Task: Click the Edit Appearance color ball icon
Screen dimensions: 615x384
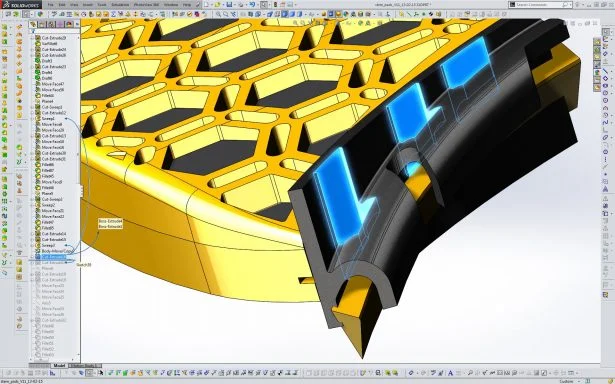Action: [346, 14]
